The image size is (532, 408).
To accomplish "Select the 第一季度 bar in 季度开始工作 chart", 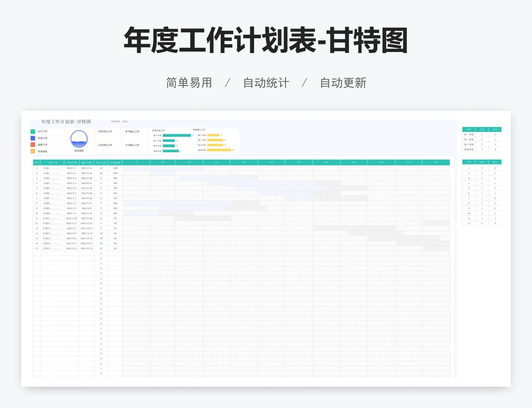I will [x=177, y=135].
